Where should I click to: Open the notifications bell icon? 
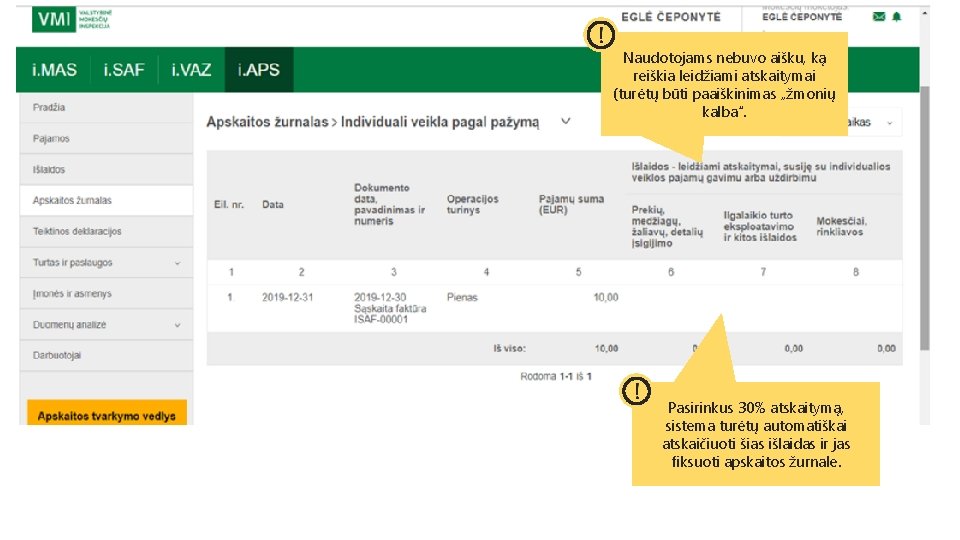click(x=896, y=17)
